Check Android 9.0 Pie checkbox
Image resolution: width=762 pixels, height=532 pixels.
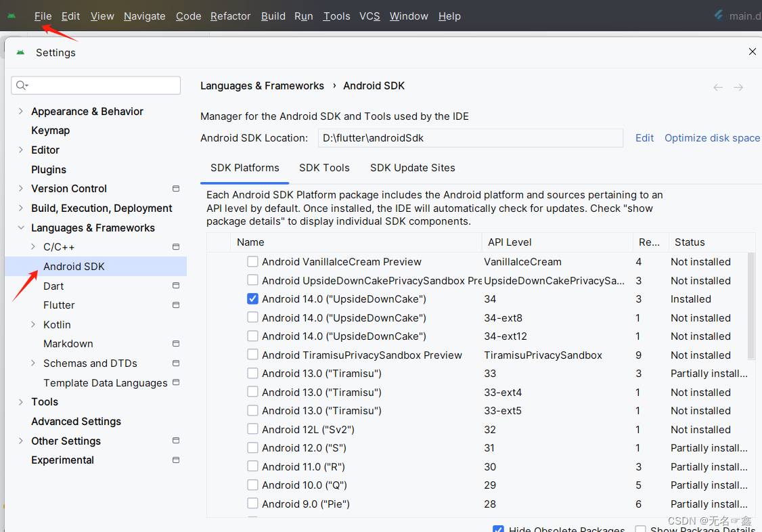tap(252, 504)
